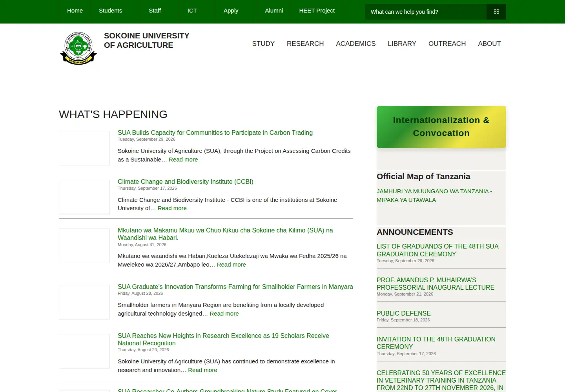Read more on CCBI article
Image resolution: width=565 pixels, height=392 pixels.
pos(172,208)
